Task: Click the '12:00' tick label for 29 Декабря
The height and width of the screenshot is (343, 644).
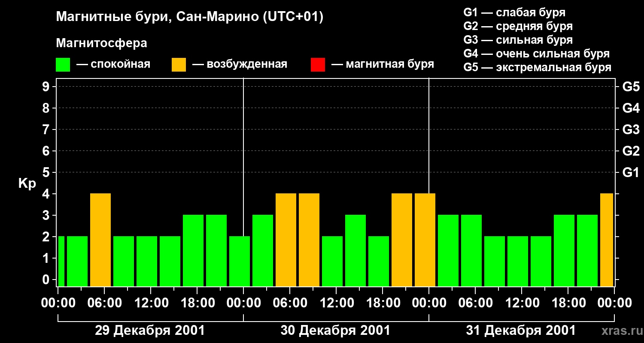Action: 151,303
